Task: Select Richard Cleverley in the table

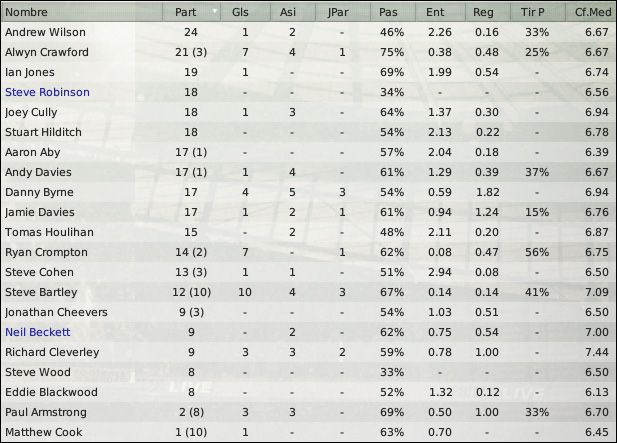Action: (308, 352)
